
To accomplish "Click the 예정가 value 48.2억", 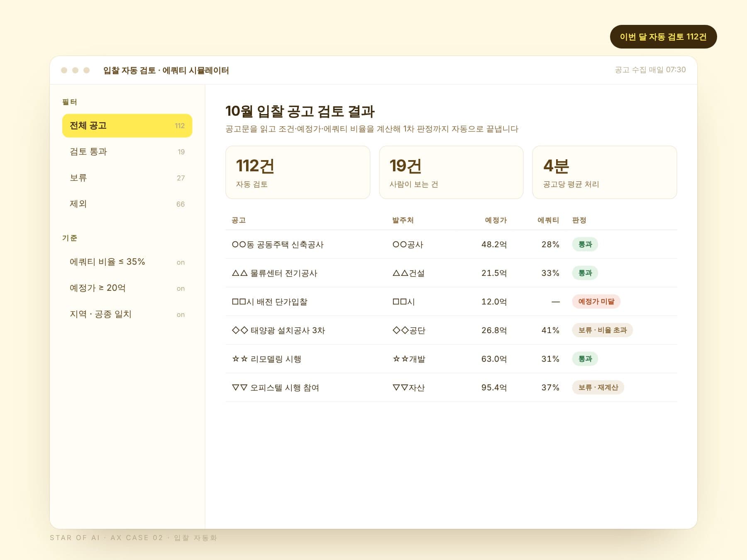I will pos(494,244).
